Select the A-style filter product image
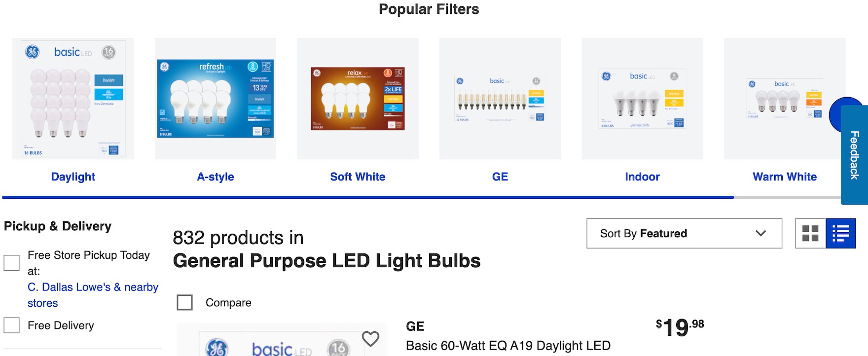 tap(216, 99)
